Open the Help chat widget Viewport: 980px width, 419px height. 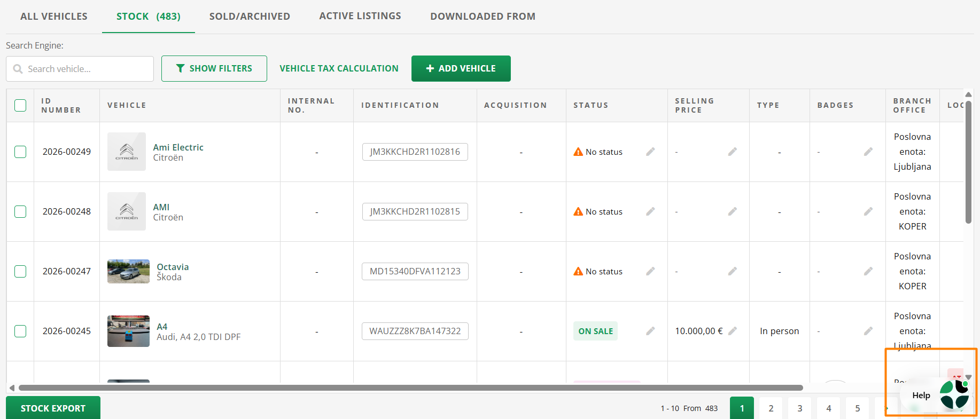(x=936, y=395)
